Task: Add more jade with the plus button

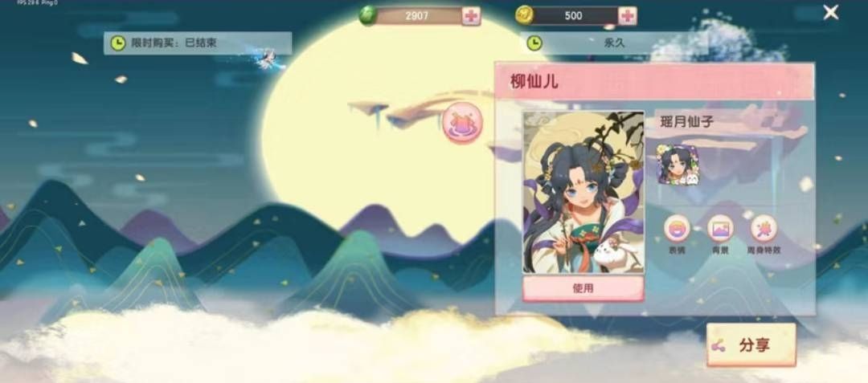Action: coord(471,16)
